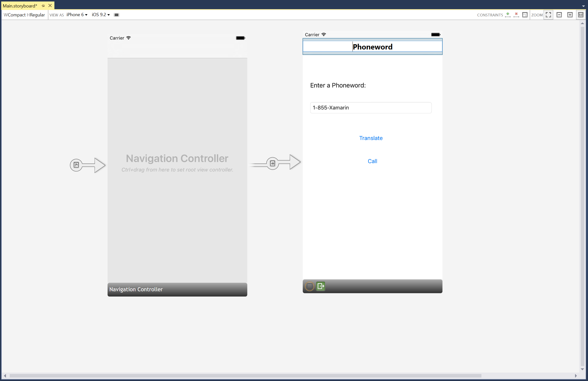Screen dimensions: 588x381
Task: Click the Translate button in Phoneword scene
Action: 371,138
